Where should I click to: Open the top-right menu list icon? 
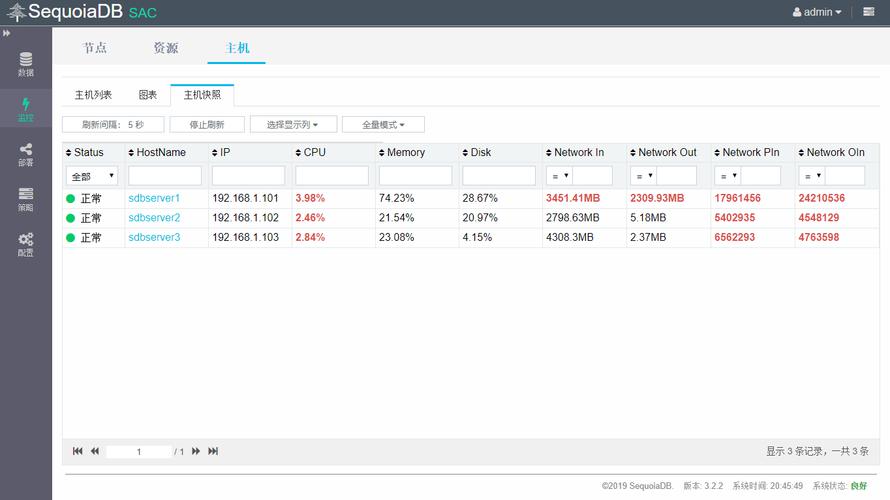click(x=868, y=12)
